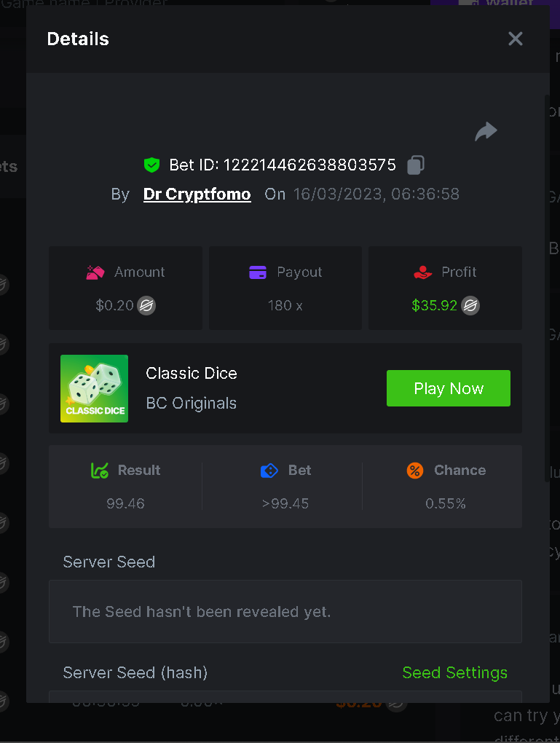This screenshot has width=560, height=743.
Task: Copy the Bet ID with the copy icon
Action: [x=416, y=165]
